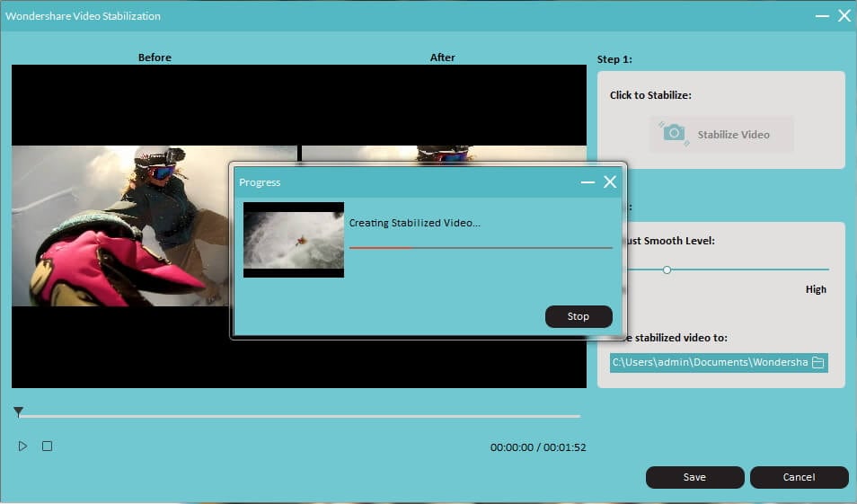Click the Click to Stabilize label

(650, 95)
